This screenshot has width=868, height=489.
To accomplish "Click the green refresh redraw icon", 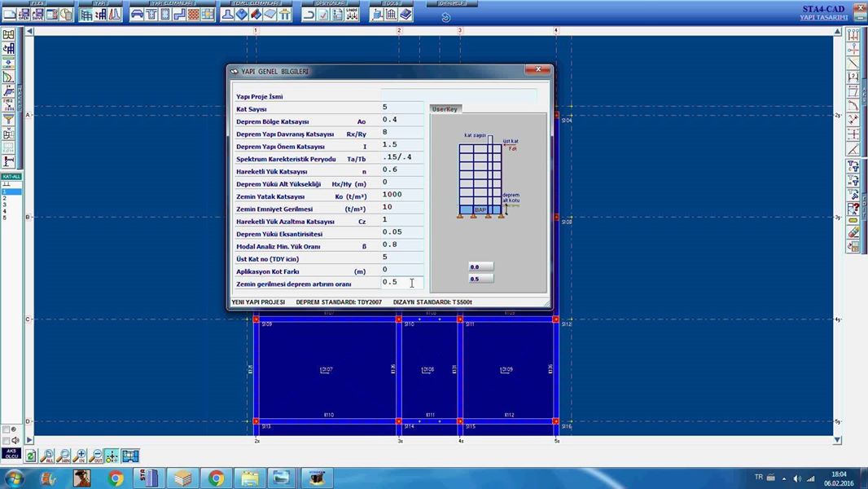I will pyautogui.click(x=31, y=456).
